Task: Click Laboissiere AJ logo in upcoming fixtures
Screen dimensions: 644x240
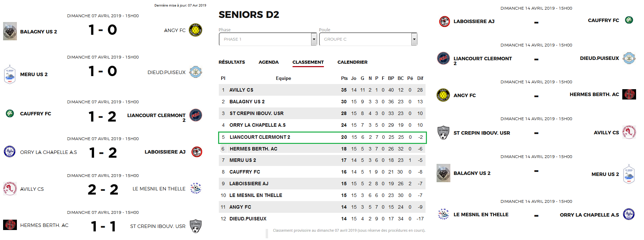Action: point(444,21)
